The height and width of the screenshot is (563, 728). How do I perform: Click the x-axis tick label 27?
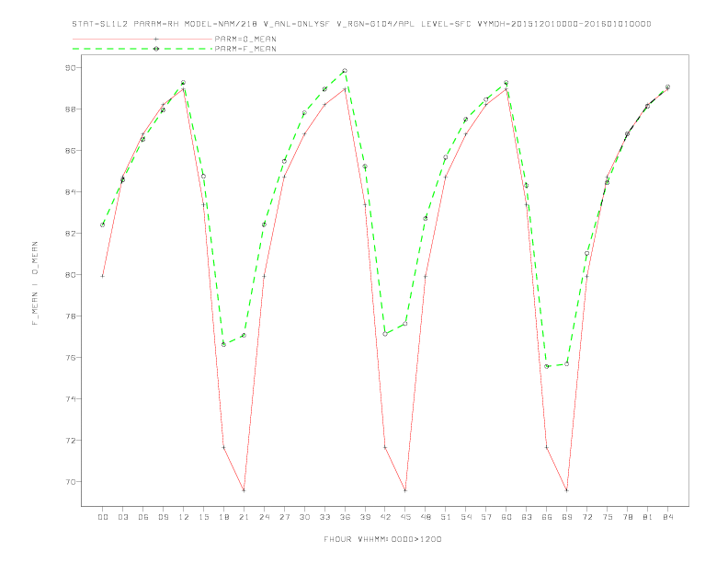click(x=284, y=517)
